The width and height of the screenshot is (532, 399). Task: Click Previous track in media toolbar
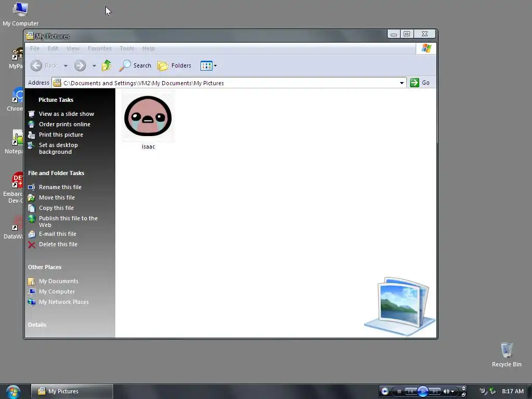[x=409, y=391]
